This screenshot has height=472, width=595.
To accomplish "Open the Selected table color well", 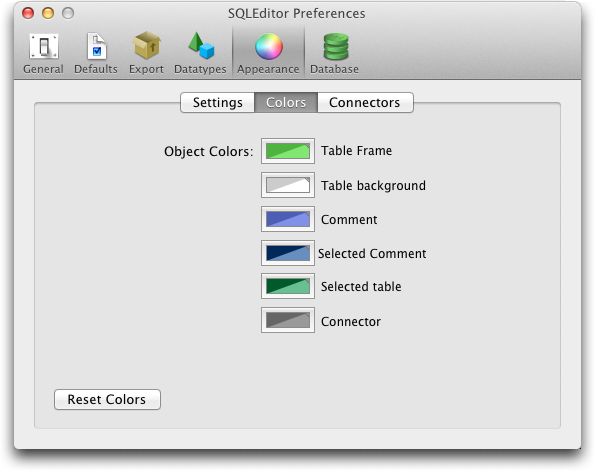I will [288, 286].
